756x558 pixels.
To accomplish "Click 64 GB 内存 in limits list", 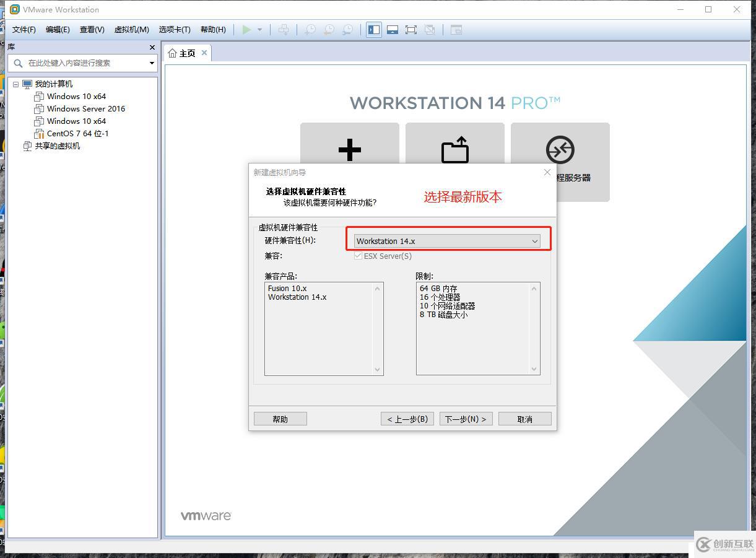I will coord(438,289).
